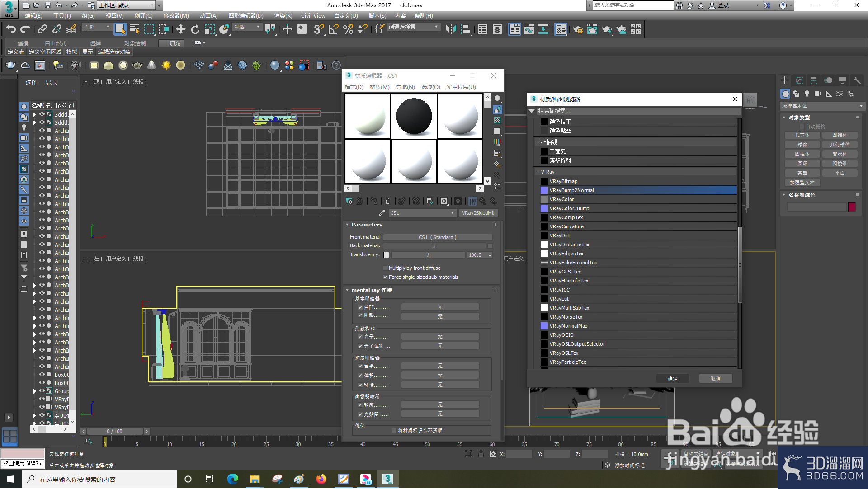Click the 0 / 100 time slider

pos(115,431)
